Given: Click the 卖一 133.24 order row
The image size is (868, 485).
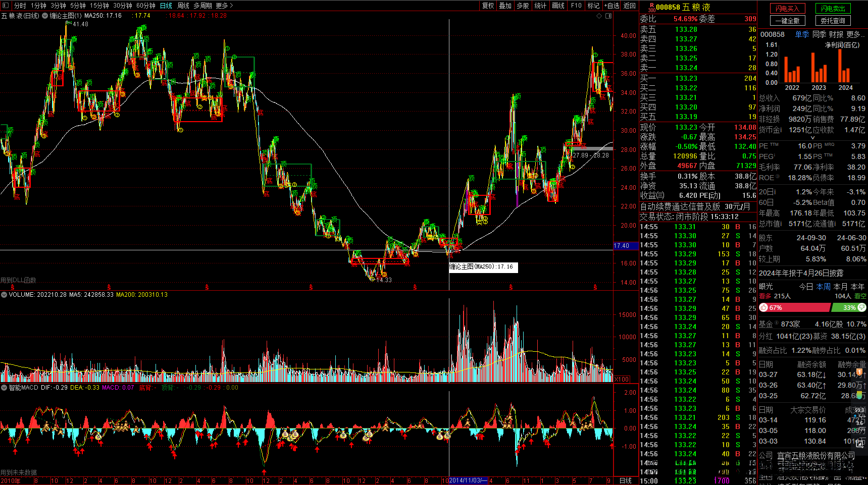Looking at the screenshot, I should [x=698, y=68].
